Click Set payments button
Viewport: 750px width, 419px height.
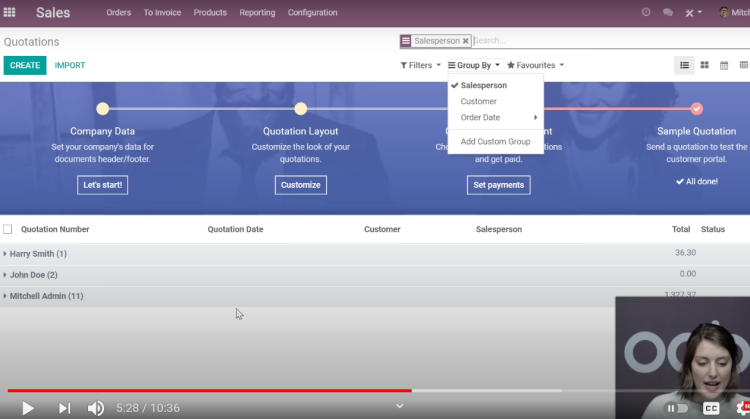pyautogui.click(x=498, y=185)
